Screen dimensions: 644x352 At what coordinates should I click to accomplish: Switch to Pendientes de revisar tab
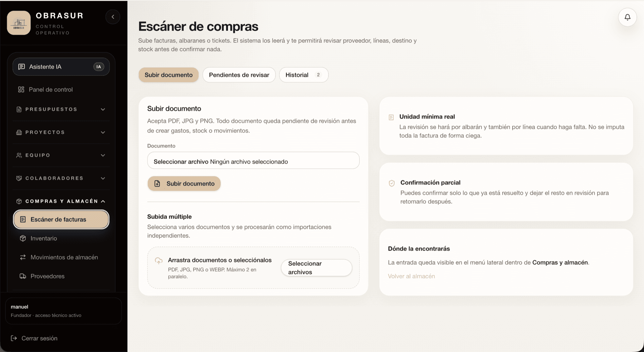[239, 75]
